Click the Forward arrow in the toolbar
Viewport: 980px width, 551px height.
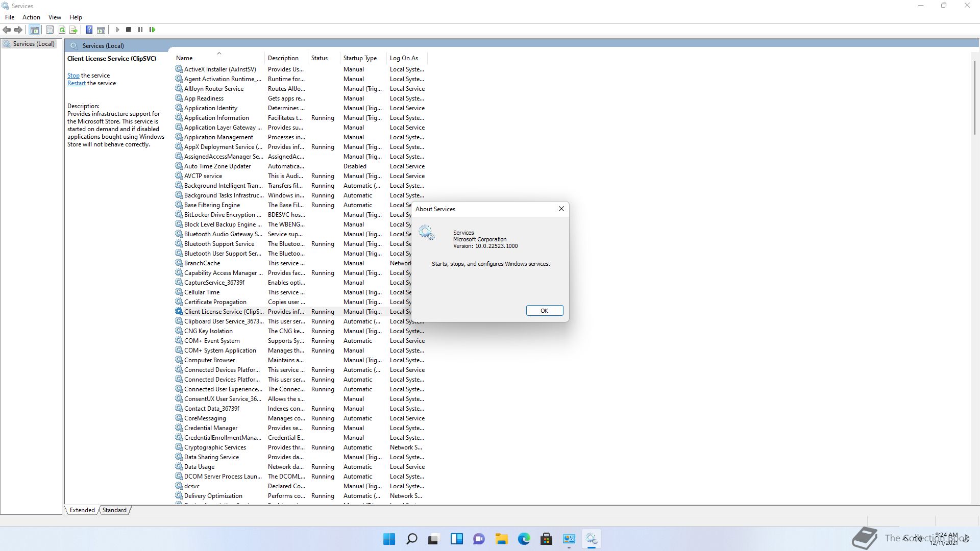pyautogui.click(x=18, y=30)
